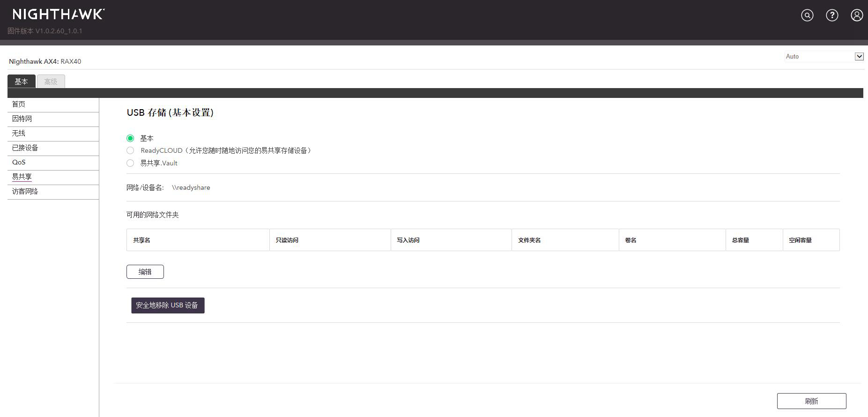This screenshot has width=868, height=417.
Task: Open 无线 in the sidebar
Action: (x=53, y=134)
